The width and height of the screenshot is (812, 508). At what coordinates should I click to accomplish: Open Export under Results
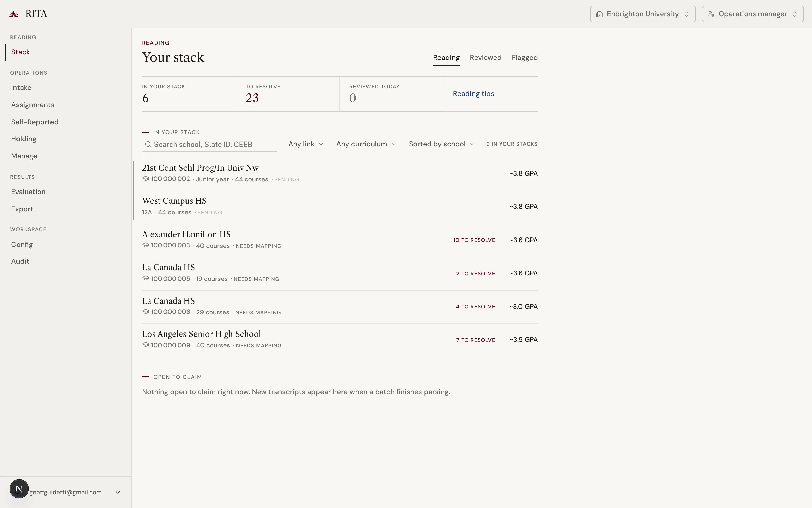[x=22, y=209]
